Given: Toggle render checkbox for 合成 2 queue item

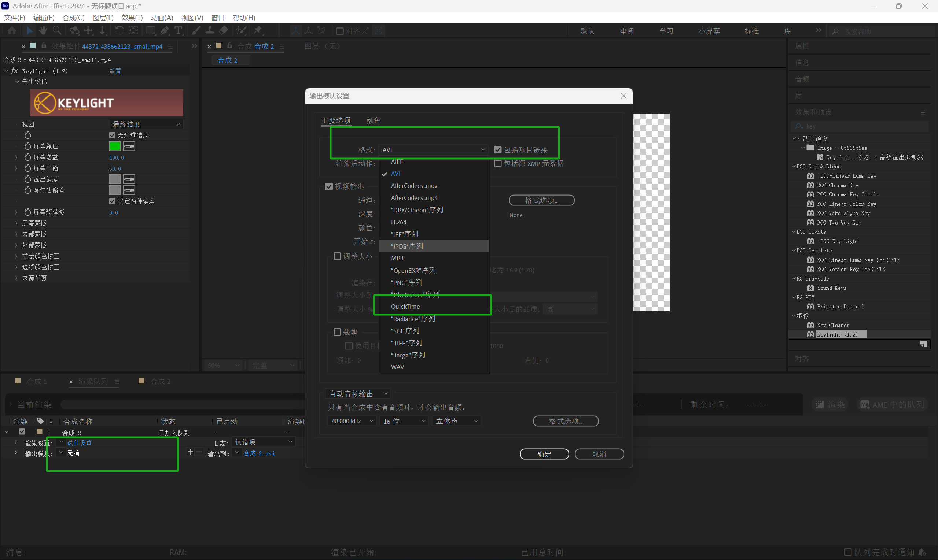Looking at the screenshot, I should click(22, 432).
